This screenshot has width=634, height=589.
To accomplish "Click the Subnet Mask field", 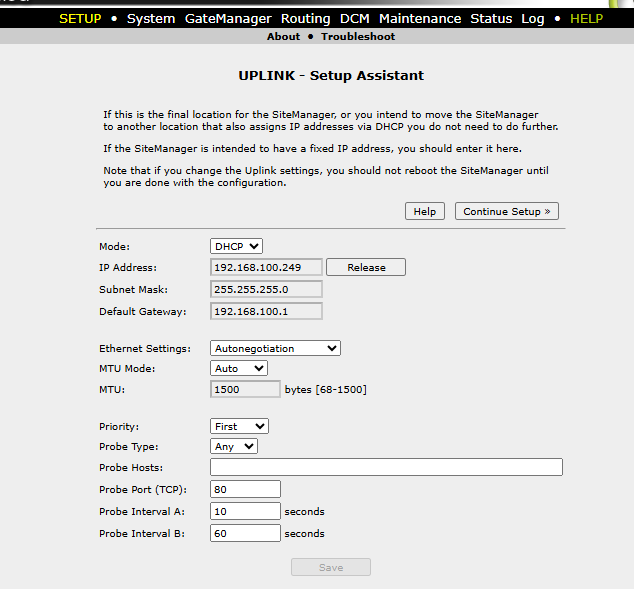I will pos(266,289).
